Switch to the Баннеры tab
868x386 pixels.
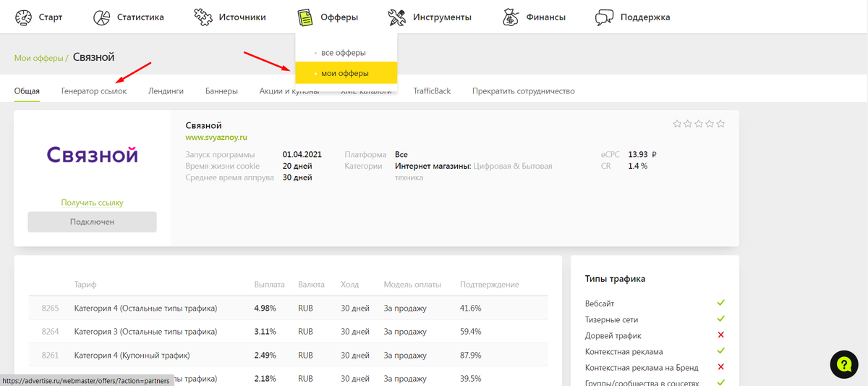click(221, 91)
